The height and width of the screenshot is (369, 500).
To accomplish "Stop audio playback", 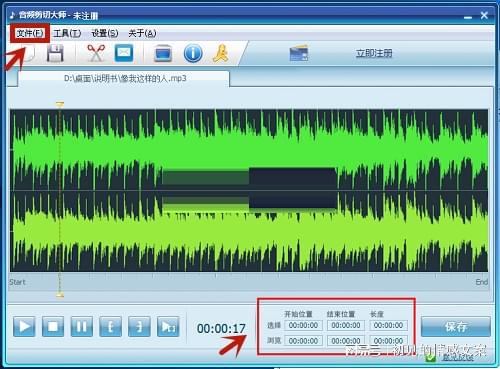I will pyautogui.click(x=53, y=326).
